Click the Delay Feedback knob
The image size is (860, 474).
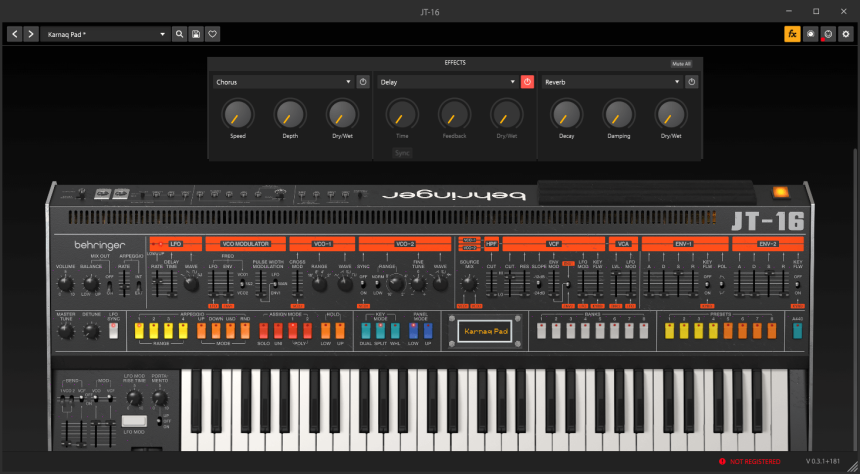click(x=455, y=115)
